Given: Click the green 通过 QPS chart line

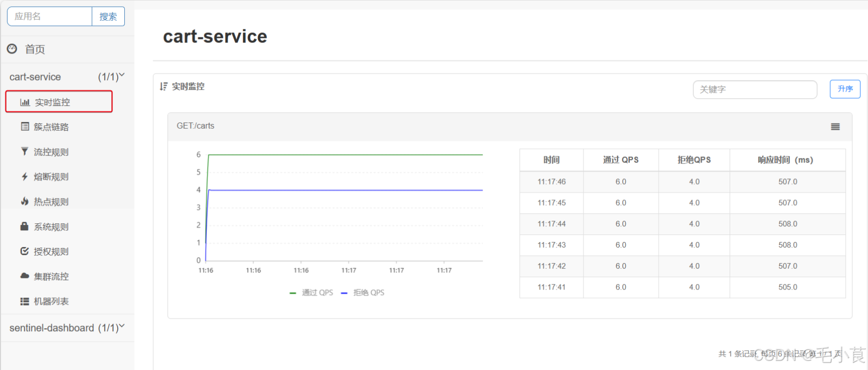Looking at the screenshot, I should point(345,154).
